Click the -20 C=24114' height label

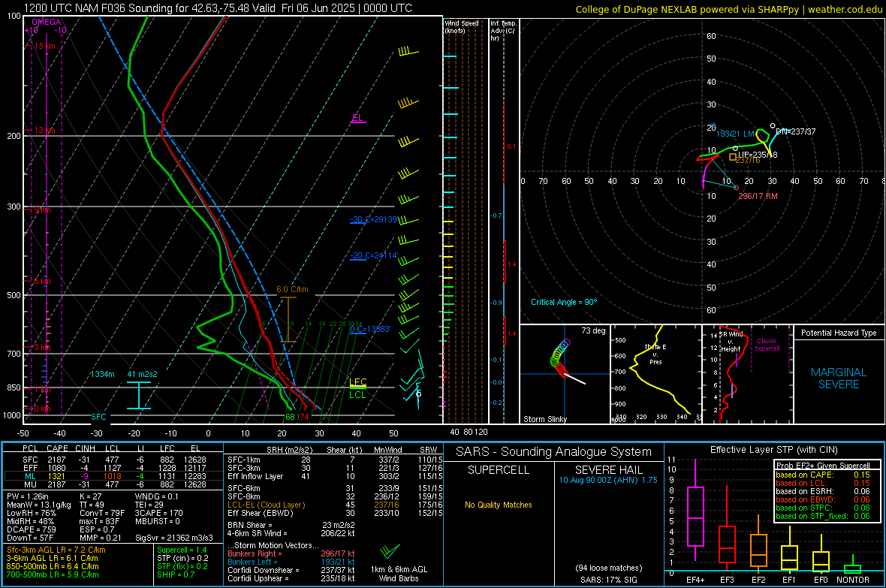374,255
